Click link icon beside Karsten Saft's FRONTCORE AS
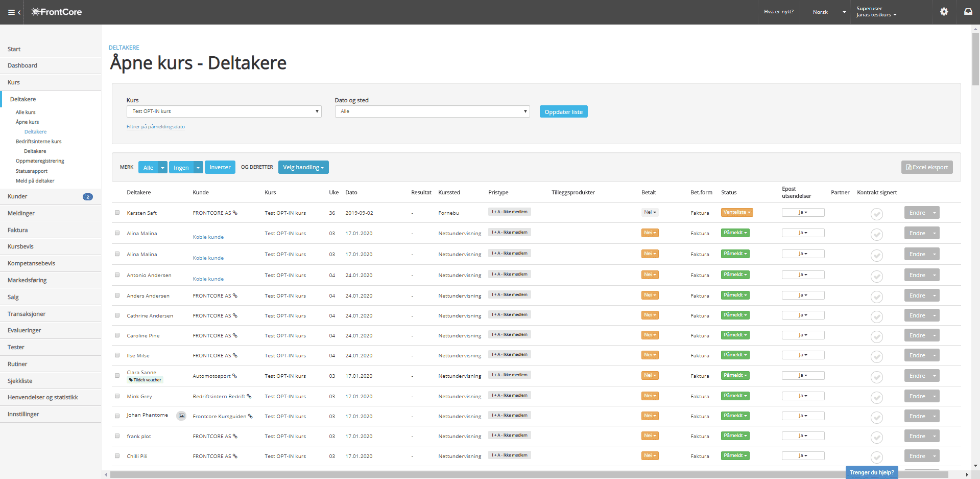 (235, 213)
